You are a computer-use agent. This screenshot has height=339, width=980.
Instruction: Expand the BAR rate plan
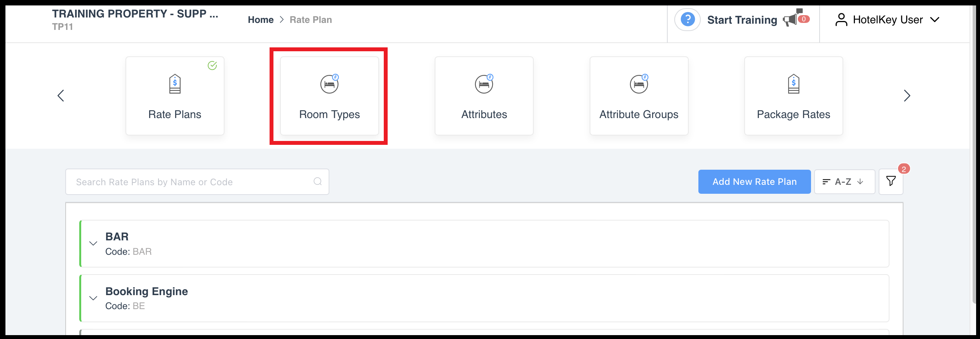pyautogui.click(x=93, y=243)
